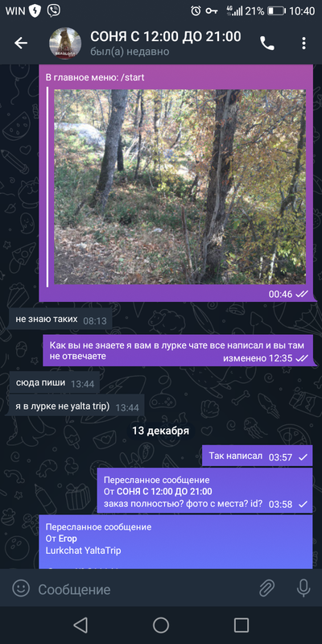
Task: Record voice message with microphone icon
Action: point(303,588)
